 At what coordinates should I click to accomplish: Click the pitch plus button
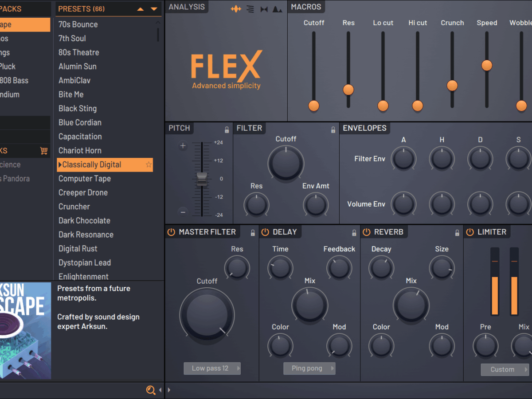[183, 146]
